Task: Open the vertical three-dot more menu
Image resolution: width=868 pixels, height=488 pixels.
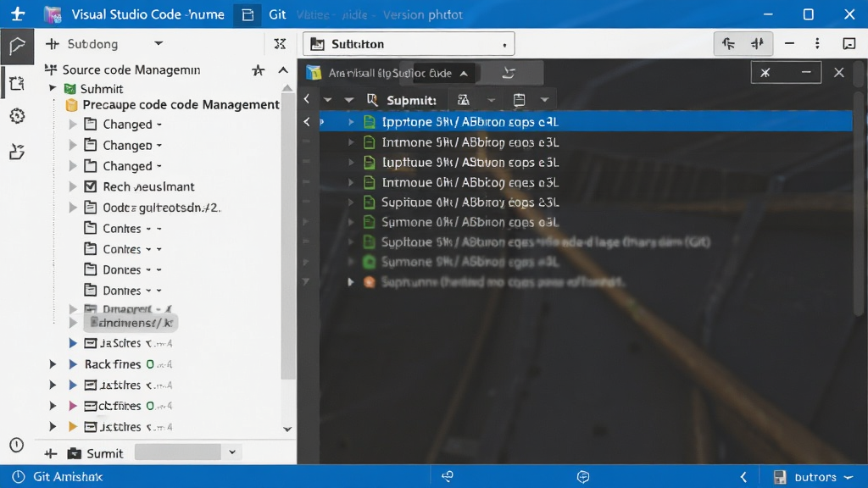Action: [818, 44]
